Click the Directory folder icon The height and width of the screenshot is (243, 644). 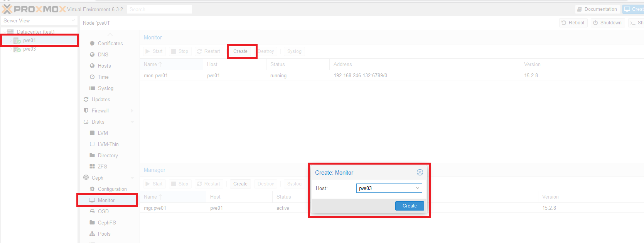point(92,155)
